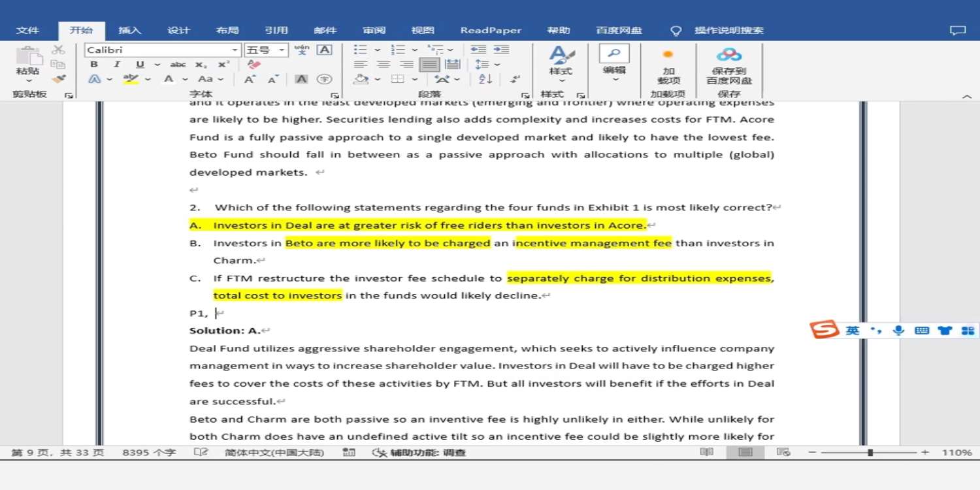Click the Paste (粘贴) clipboard icon
The width and height of the screenshot is (980, 490).
coord(27,56)
